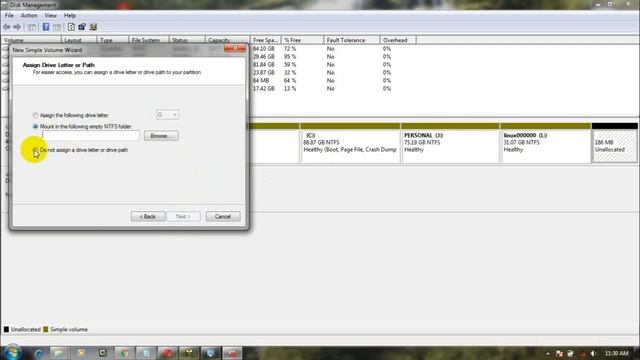Click the 72 % free cell
Viewport: 640px width, 360px height.
pos(290,49)
